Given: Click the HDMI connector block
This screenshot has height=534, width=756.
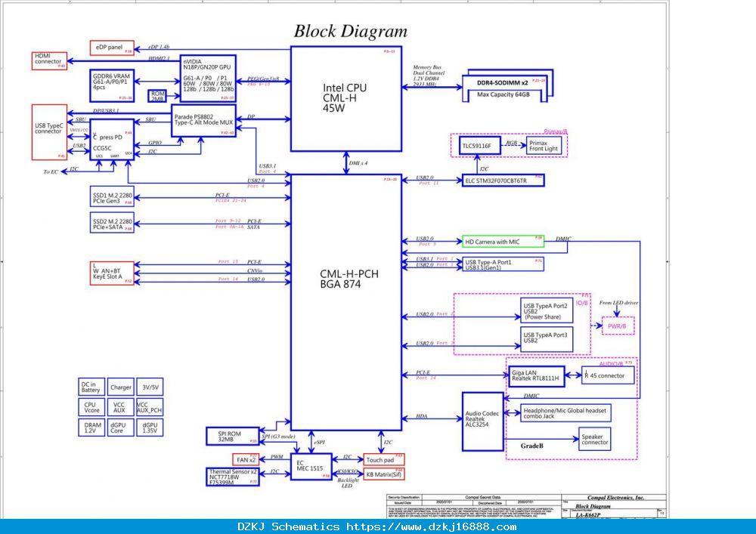Looking at the screenshot, I should (x=50, y=61).
